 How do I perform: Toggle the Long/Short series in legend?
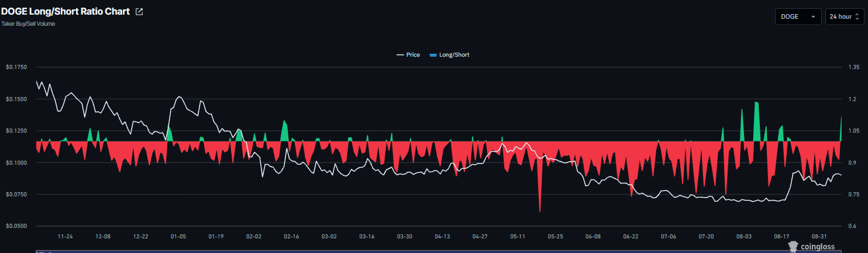[x=449, y=55]
